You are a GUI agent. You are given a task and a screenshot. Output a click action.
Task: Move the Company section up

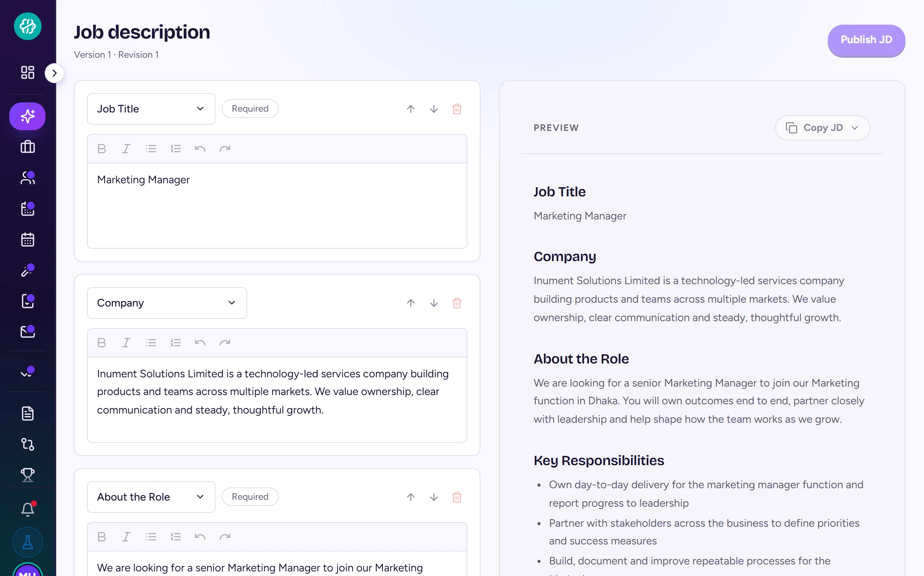pos(411,303)
